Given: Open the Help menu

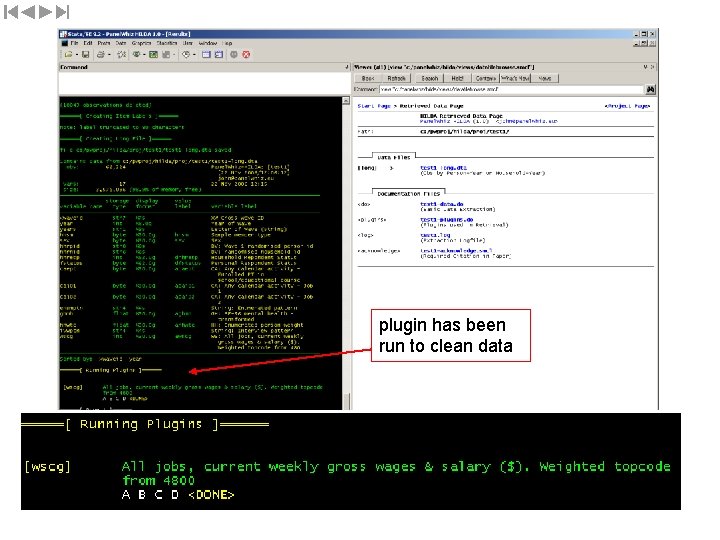Looking at the screenshot, I should 228,43.
